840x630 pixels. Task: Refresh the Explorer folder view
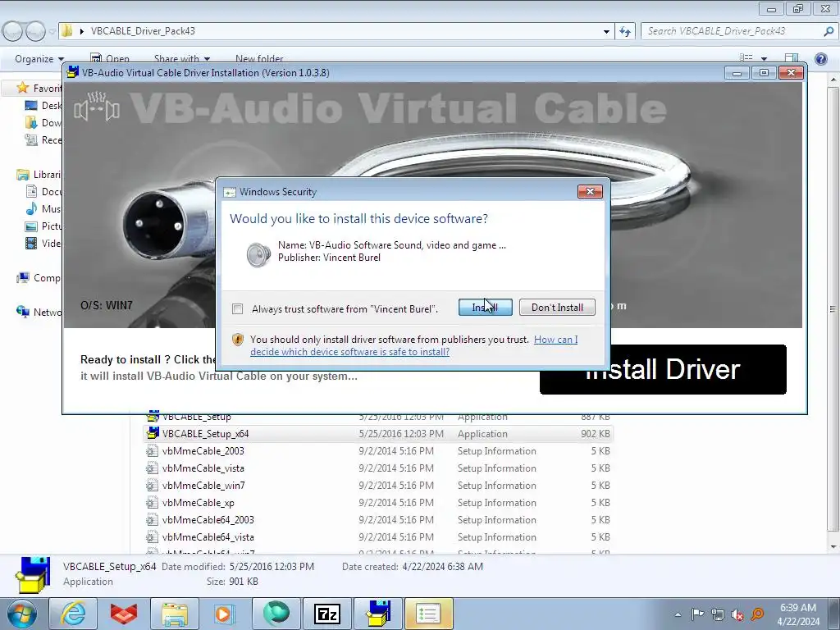(624, 31)
